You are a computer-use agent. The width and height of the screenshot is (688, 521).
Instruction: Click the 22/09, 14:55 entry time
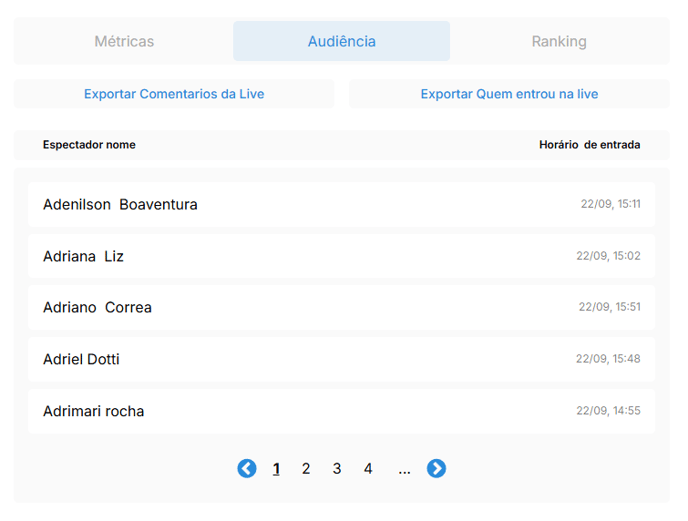pyautogui.click(x=608, y=411)
